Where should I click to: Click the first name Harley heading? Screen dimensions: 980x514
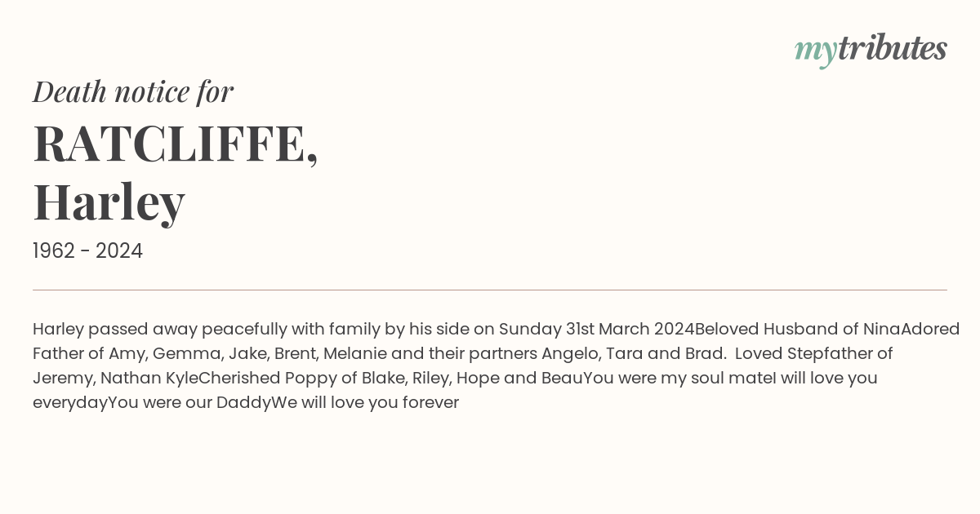coord(109,202)
